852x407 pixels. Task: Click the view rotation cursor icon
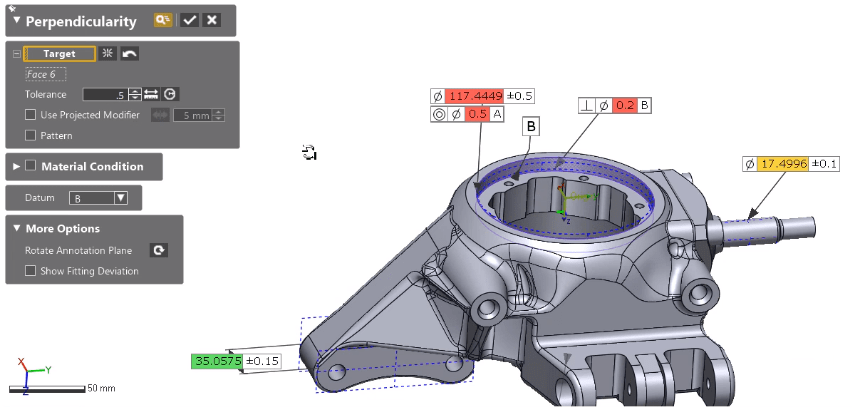(x=309, y=152)
